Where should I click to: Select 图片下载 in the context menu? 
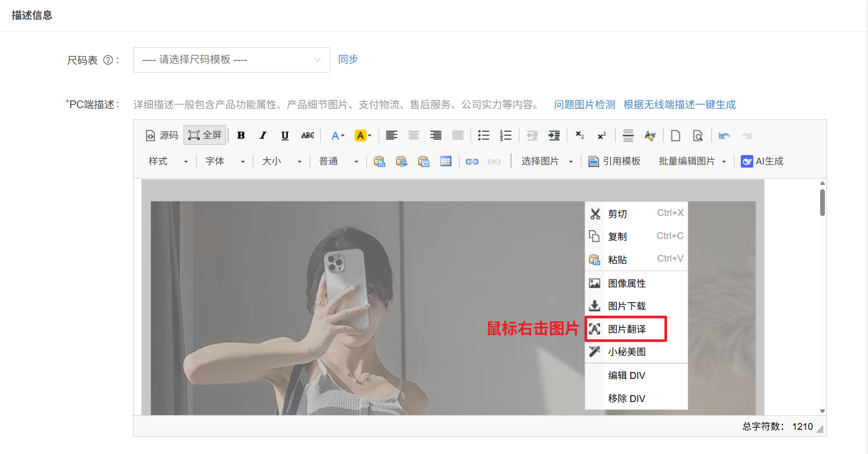pyautogui.click(x=626, y=306)
